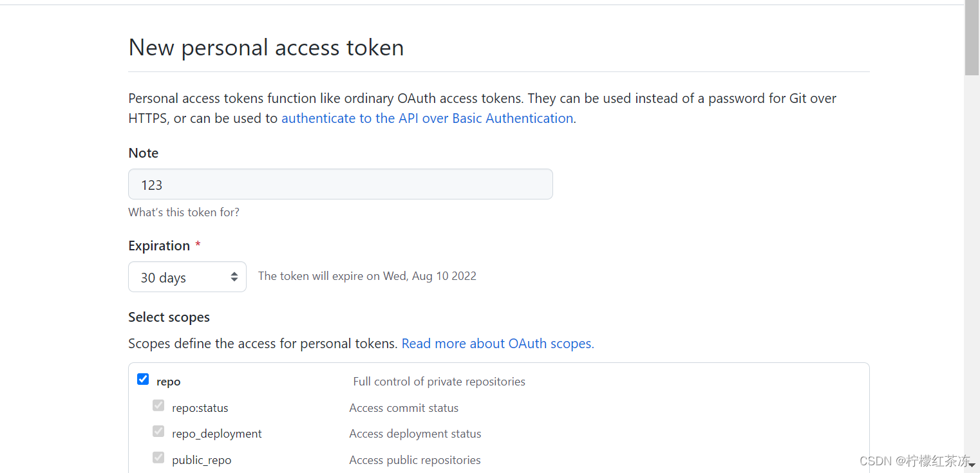Viewport: 980px width, 473px height.
Task: Click the Select scopes heading
Action: point(169,317)
